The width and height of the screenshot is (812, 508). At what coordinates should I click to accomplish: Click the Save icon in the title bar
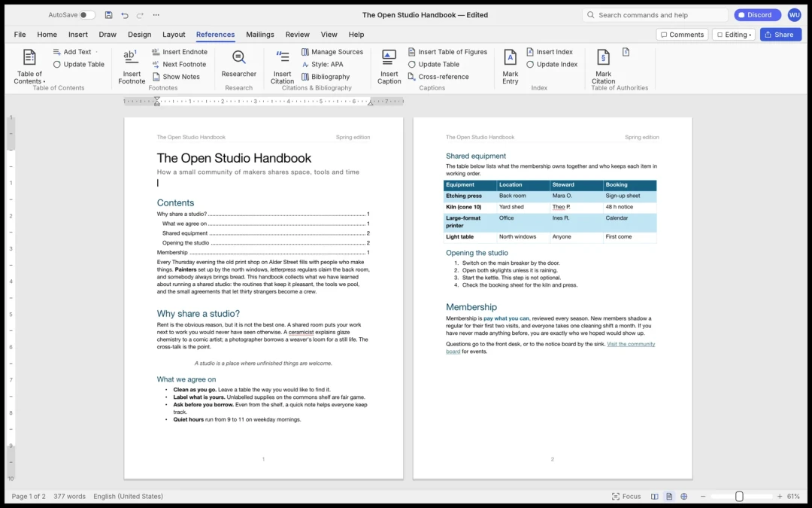[108, 15]
